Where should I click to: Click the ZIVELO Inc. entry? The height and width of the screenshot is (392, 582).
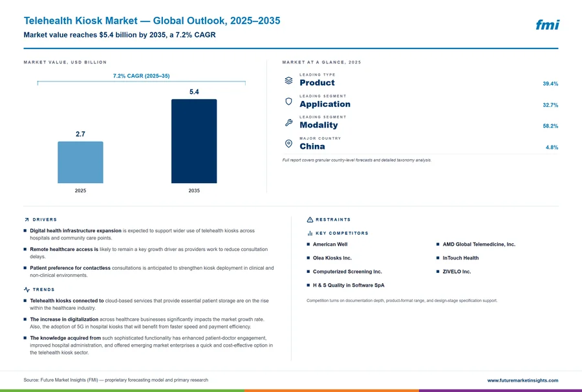(457, 272)
